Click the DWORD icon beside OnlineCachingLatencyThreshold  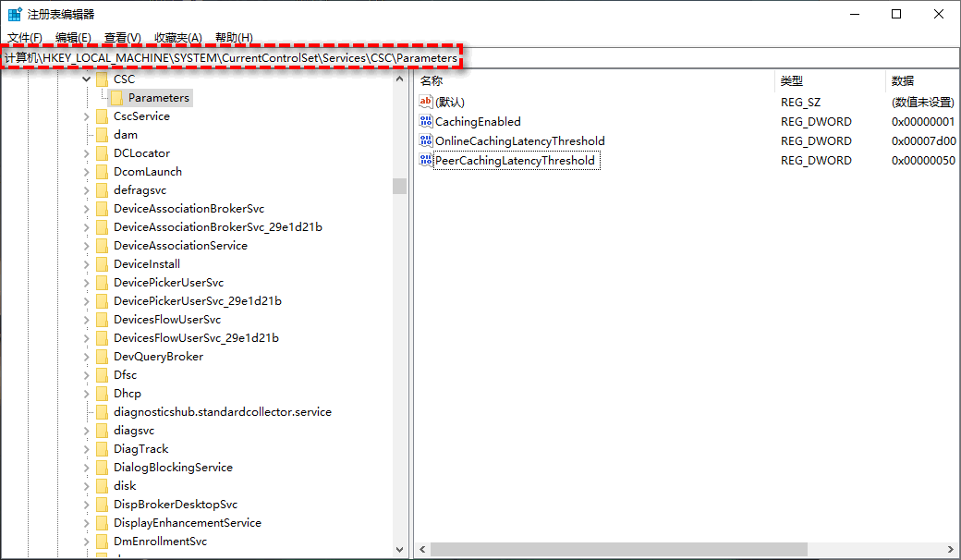[x=425, y=140]
